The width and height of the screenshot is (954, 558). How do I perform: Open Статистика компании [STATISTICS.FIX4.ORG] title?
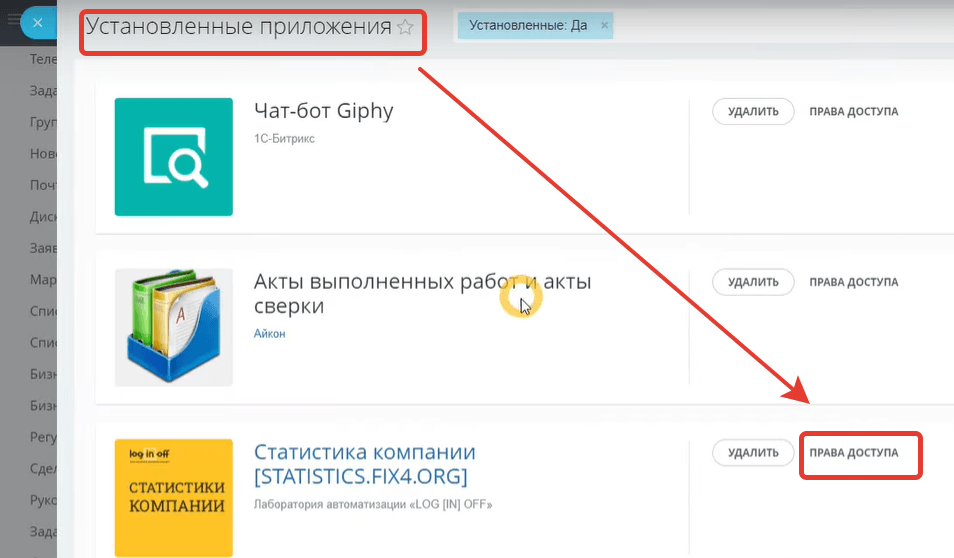tap(364, 464)
